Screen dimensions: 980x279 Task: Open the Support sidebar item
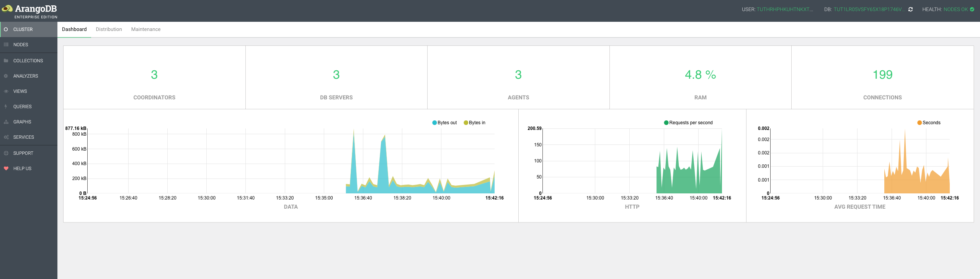(23, 153)
